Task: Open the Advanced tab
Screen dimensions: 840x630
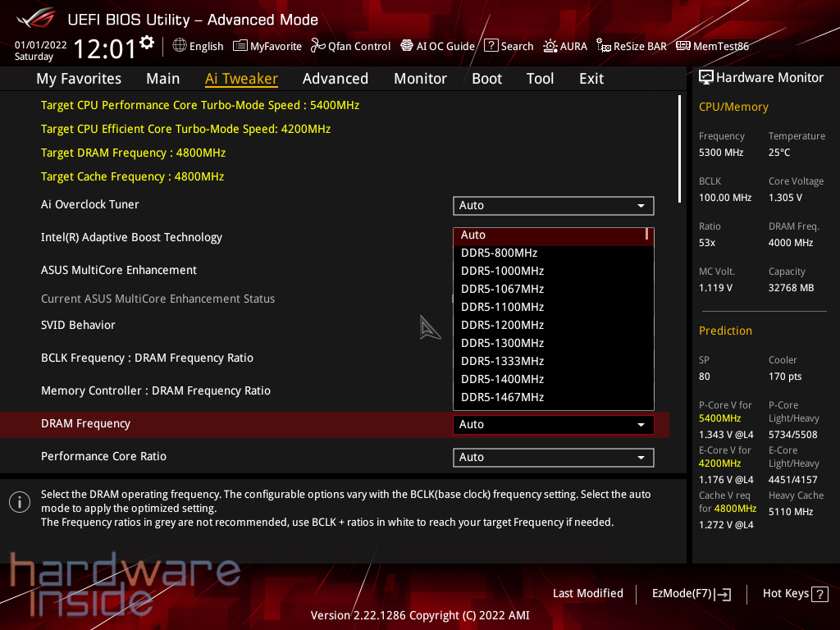Action: point(336,79)
